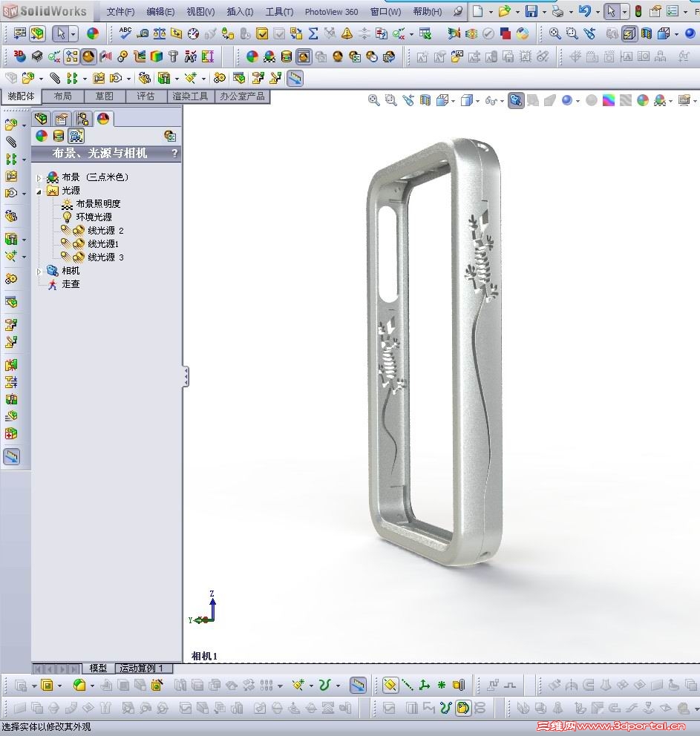Toggle PhotoView Integrated Preview button
Image resolution: width=700 pixels, height=736 pixels.
coord(304,57)
